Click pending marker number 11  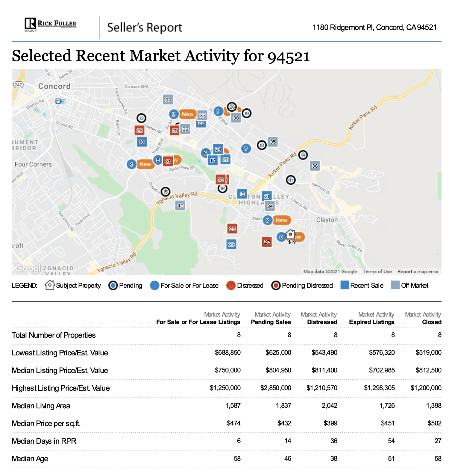(291, 180)
